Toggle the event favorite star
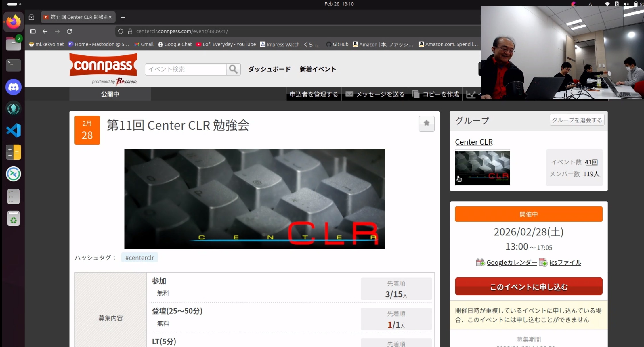This screenshot has width=644, height=347. (x=427, y=124)
